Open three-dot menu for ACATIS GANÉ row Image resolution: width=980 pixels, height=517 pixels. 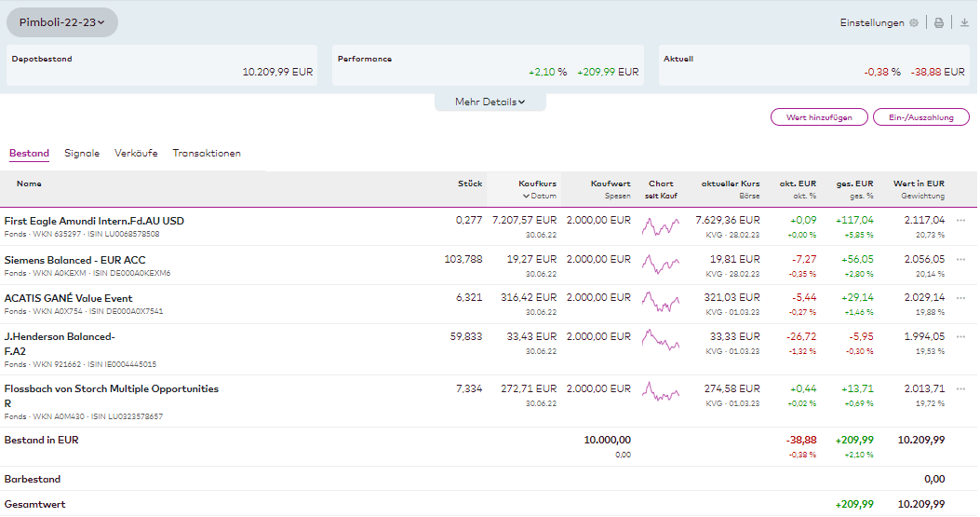point(961,299)
